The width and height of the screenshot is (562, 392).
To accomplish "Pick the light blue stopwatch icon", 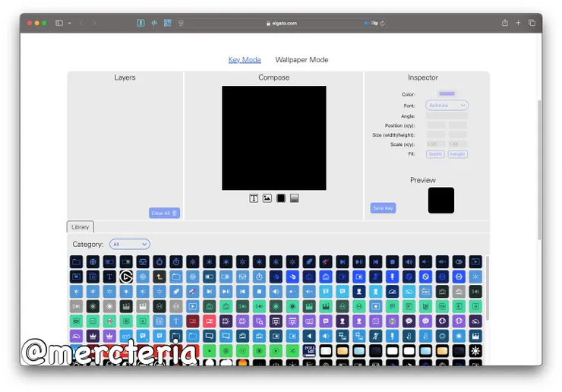I will tap(259, 277).
